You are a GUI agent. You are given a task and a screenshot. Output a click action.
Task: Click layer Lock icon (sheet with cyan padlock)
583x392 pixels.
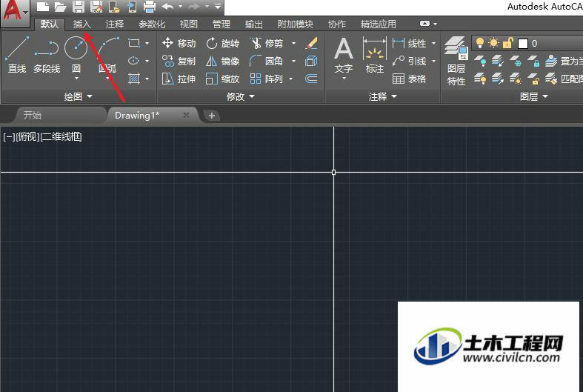coord(533,61)
